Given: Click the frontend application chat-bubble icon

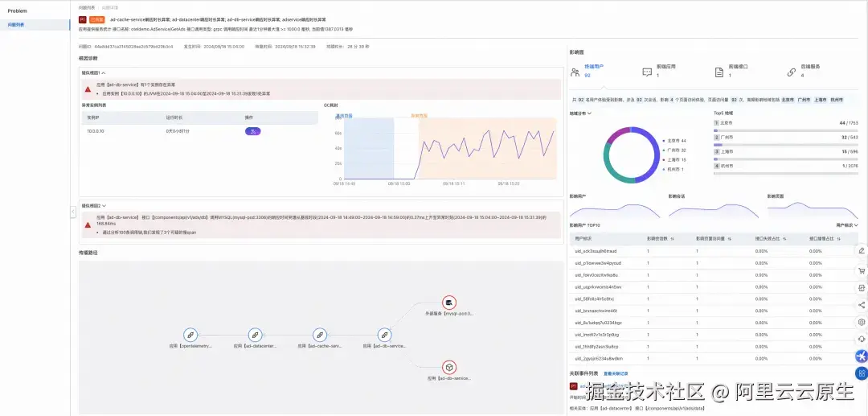Looking at the screenshot, I should tap(647, 72).
